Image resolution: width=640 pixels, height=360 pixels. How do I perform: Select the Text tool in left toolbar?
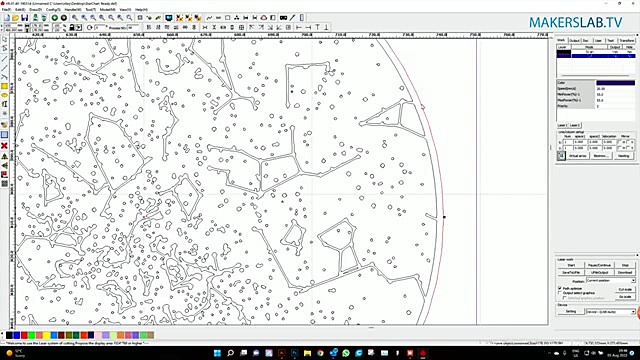[x=4, y=104]
